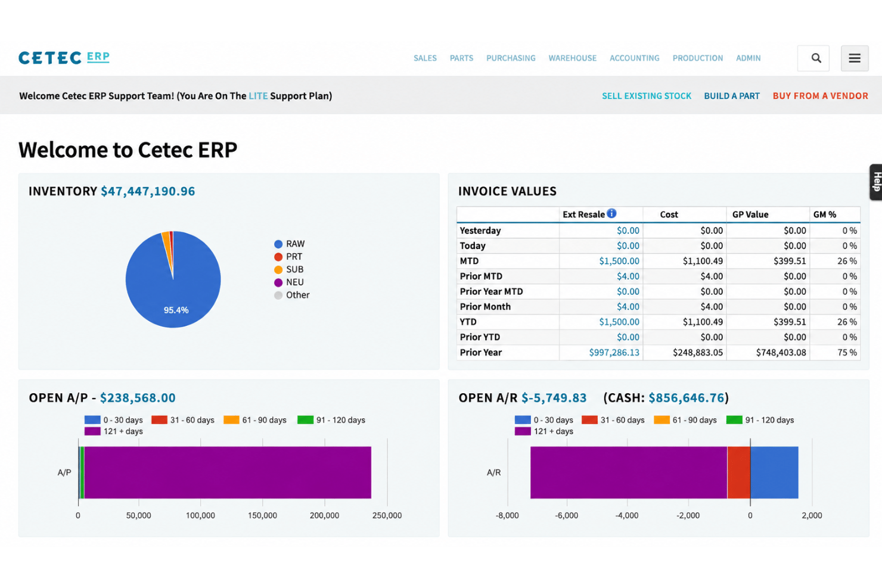Viewport: 882px width, 588px height.
Task: Toggle 0 - 30 days in A/P legend
Action: click(113, 420)
